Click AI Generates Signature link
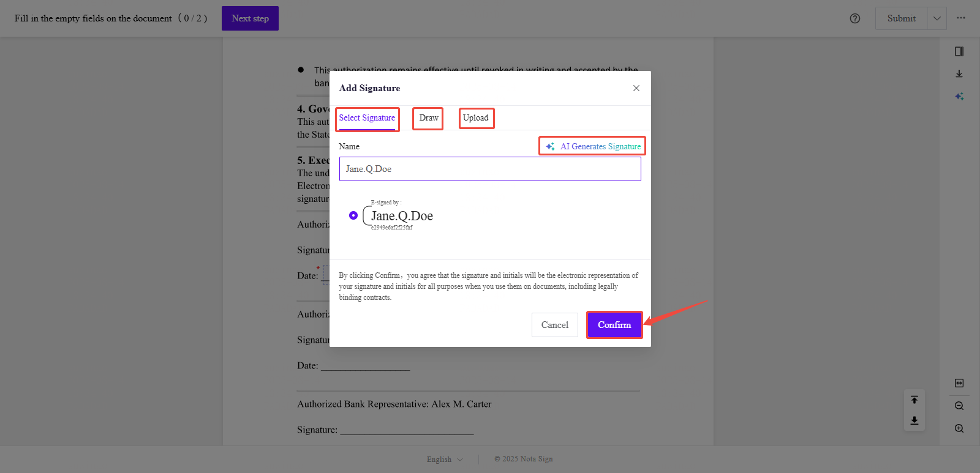 (x=593, y=146)
